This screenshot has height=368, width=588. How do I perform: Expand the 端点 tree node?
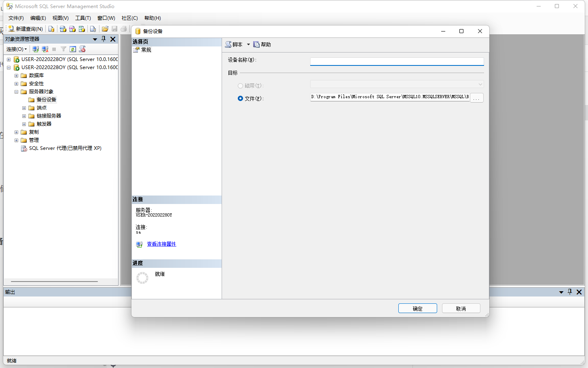[24, 108]
